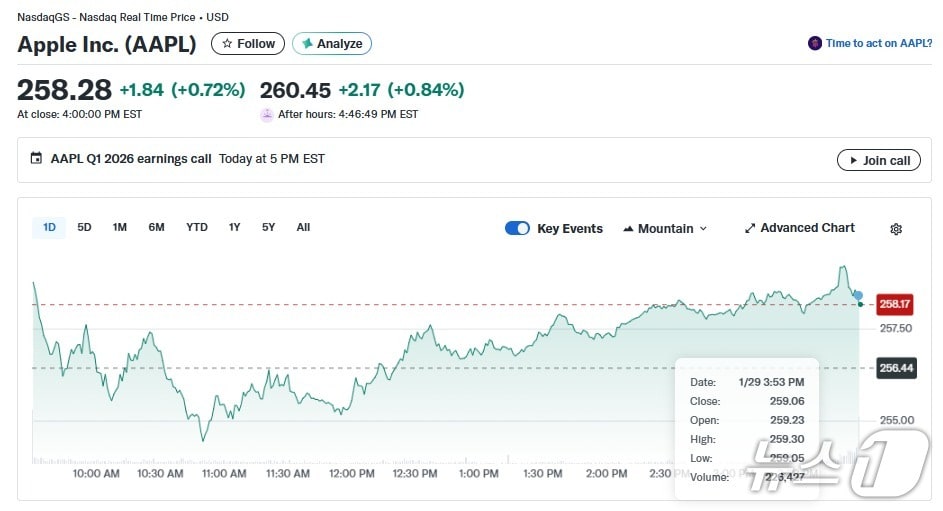Click the red 258.17 price marker
Viewport: 943px width, 511px height.
click(x=894, y=304)
